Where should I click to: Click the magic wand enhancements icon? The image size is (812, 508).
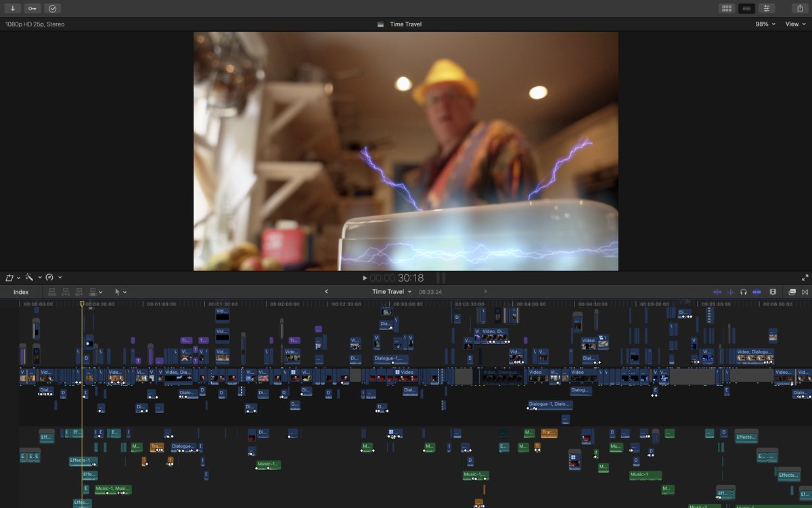30,277
